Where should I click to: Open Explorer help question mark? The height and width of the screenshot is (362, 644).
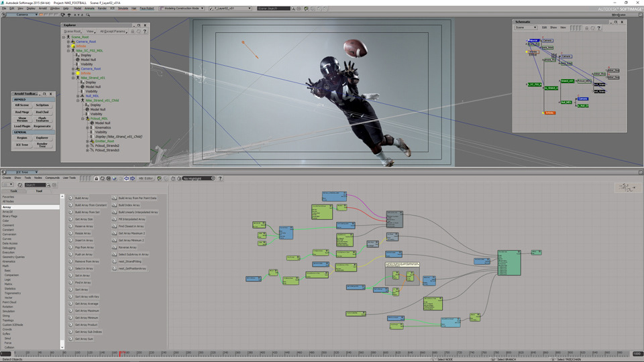(145, 32)
